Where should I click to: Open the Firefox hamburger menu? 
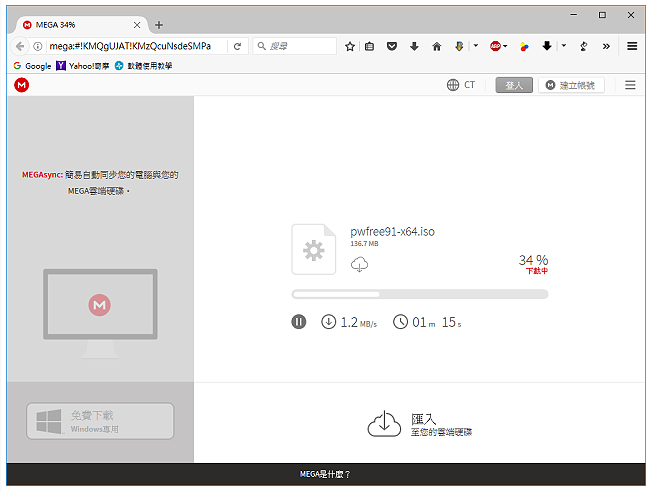click(x=632, y=46)
